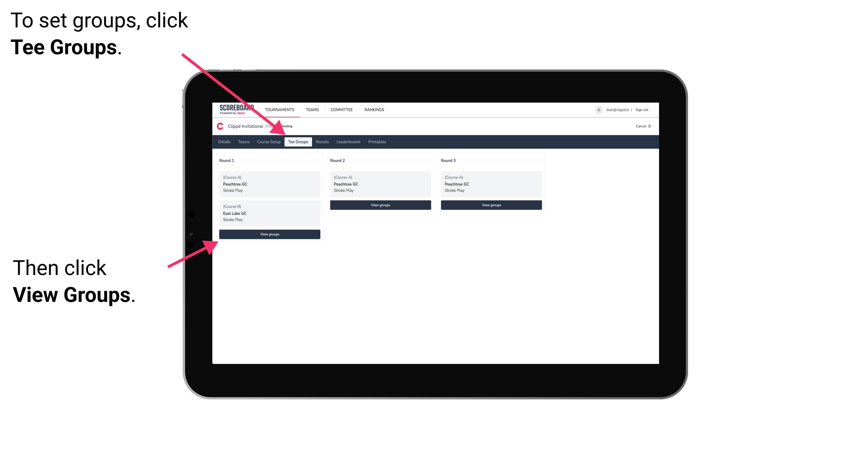Click the Committee navigation icon

click(x=342, y=110)
